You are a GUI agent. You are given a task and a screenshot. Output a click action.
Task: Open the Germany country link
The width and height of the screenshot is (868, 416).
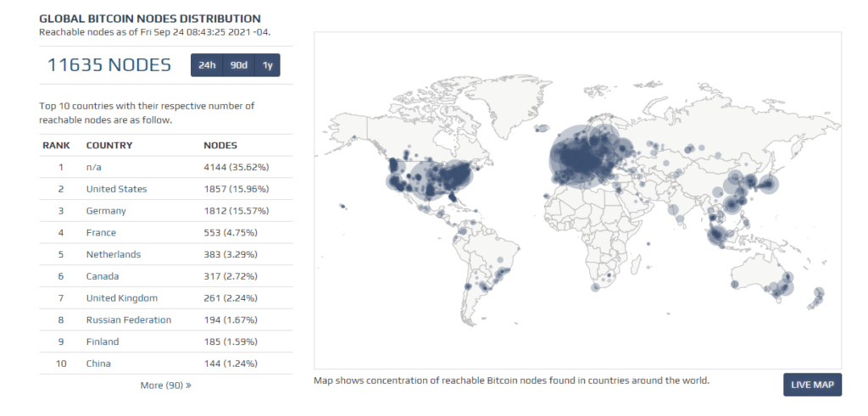[106, 211]
